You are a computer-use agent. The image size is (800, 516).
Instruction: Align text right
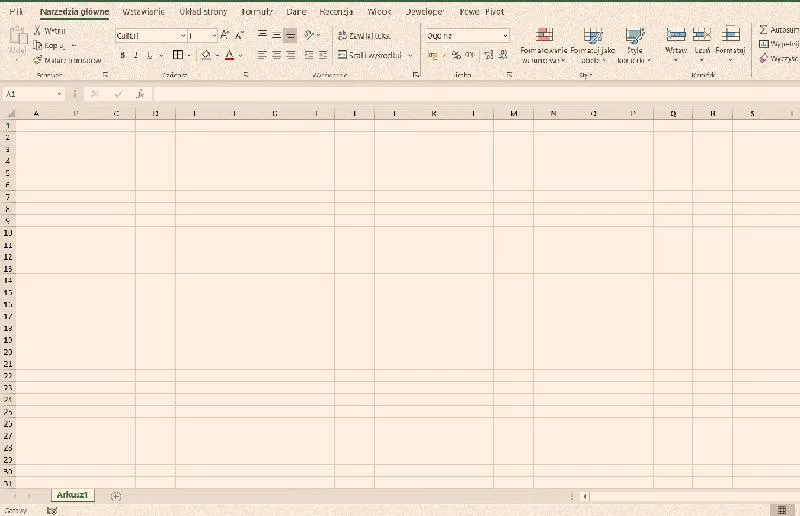[290, 55]
